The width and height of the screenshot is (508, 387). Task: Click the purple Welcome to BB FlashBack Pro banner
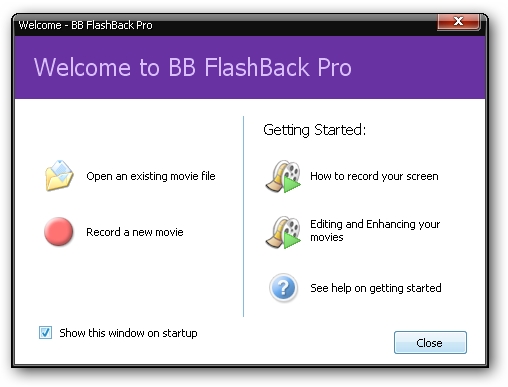pos(250,67)
